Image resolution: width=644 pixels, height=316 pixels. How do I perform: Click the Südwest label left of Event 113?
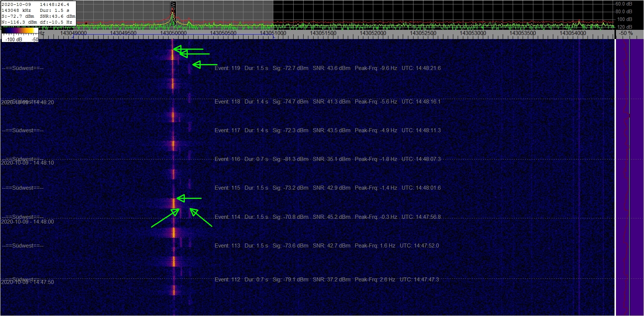[23, 246]
